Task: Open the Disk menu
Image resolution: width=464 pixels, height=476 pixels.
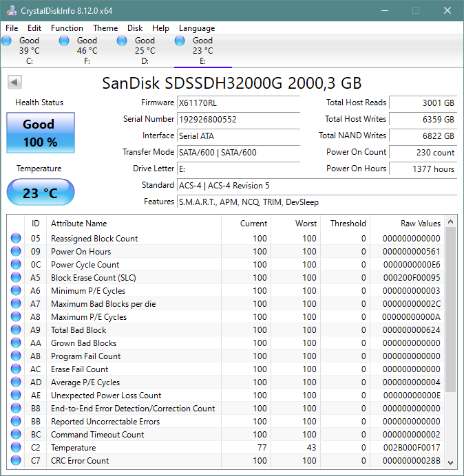Action: (x=135, y=28)
